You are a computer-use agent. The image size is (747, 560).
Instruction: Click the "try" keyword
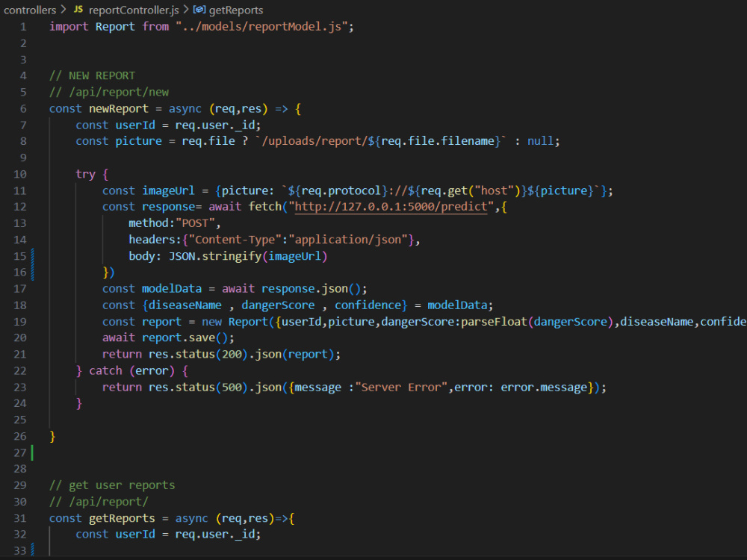coord(85,174)
